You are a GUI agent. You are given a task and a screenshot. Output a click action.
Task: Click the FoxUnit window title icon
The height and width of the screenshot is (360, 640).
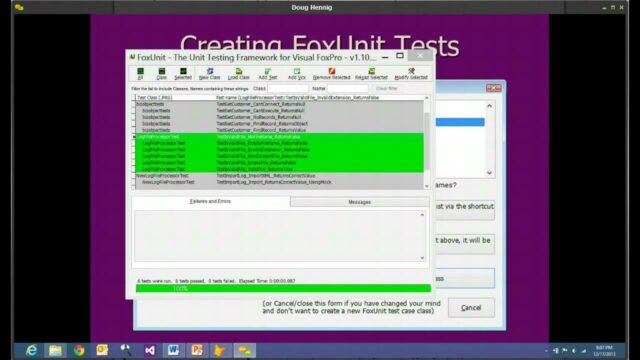click(x=132, y=57)
